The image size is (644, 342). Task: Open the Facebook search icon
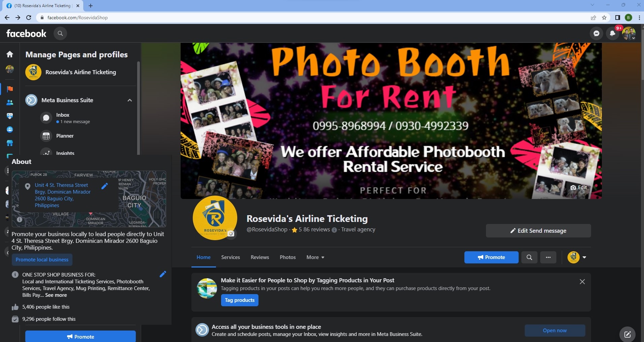coord(60,33)
